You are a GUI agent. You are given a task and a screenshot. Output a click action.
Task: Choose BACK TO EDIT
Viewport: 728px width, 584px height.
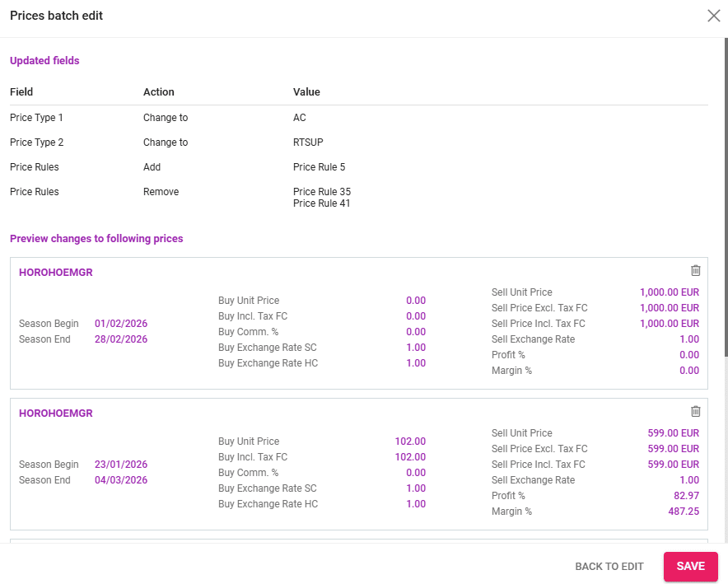[609, 566]
